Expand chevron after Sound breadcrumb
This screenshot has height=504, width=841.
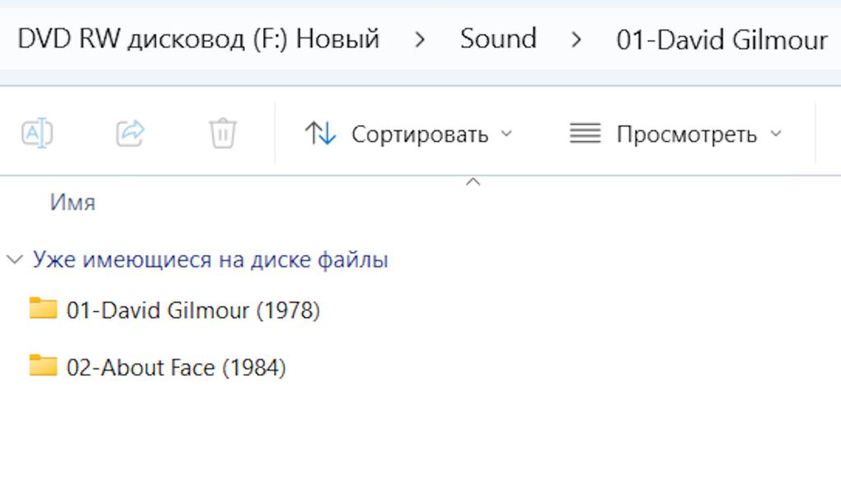coord(577,39)
